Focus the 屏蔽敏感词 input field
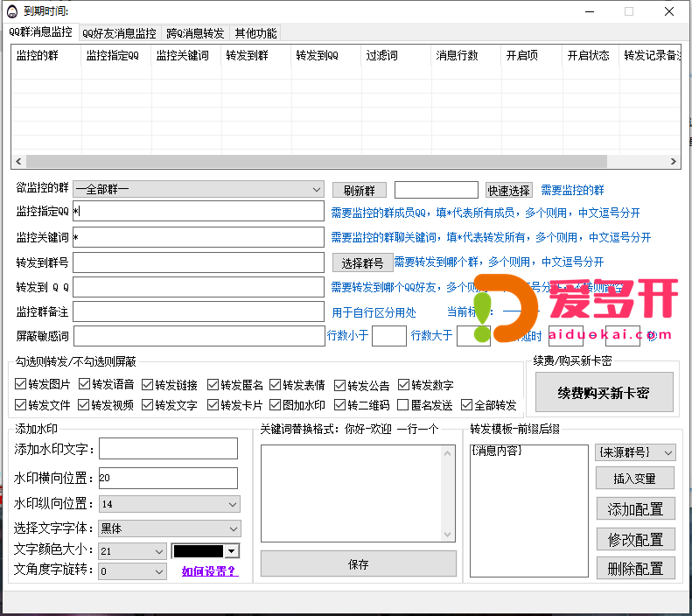The height and width of the screenshot is (616, 692). click(x=199, y=336)
